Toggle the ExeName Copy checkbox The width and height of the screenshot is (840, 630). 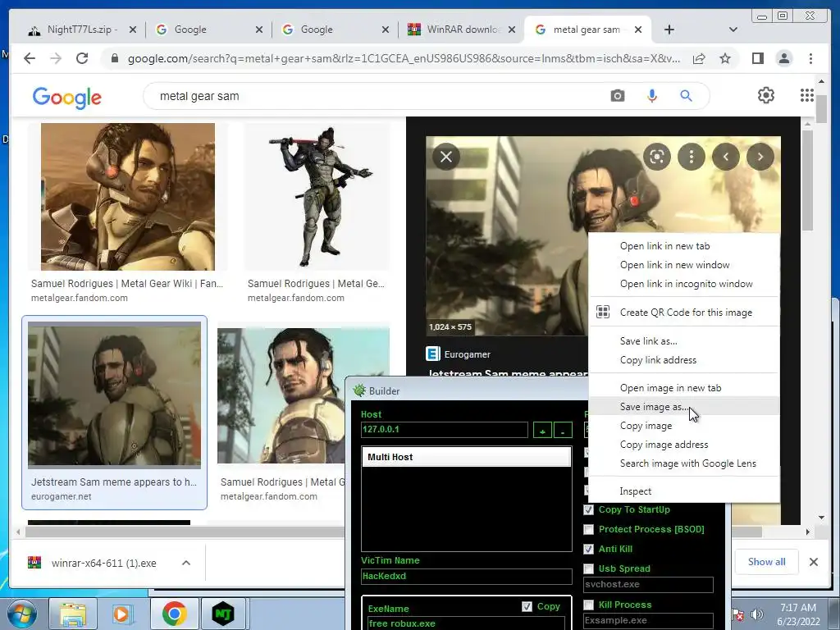[527, 606]
